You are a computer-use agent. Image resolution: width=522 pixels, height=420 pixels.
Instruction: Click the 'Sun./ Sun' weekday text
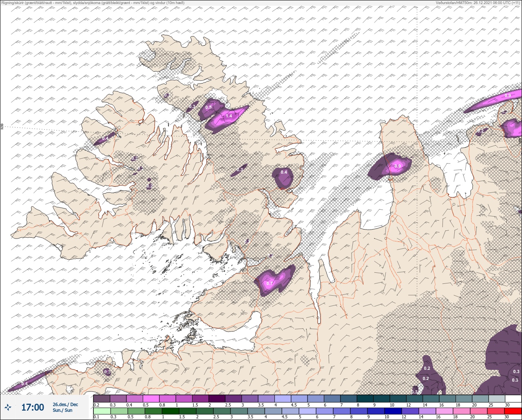(62, 410)
